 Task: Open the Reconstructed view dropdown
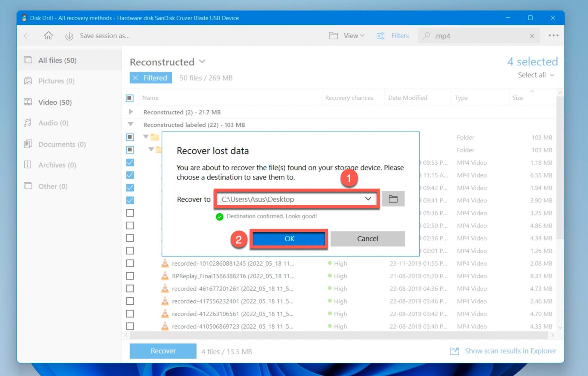[202, 62]
